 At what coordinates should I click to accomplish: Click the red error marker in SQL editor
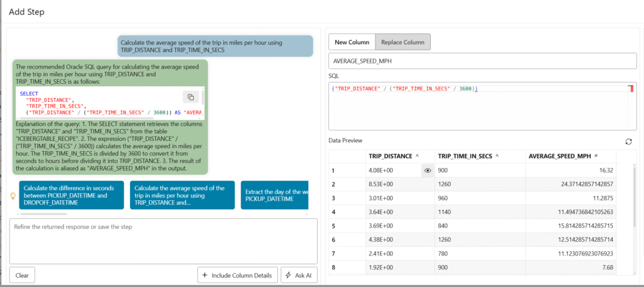[x=630, y=89]
